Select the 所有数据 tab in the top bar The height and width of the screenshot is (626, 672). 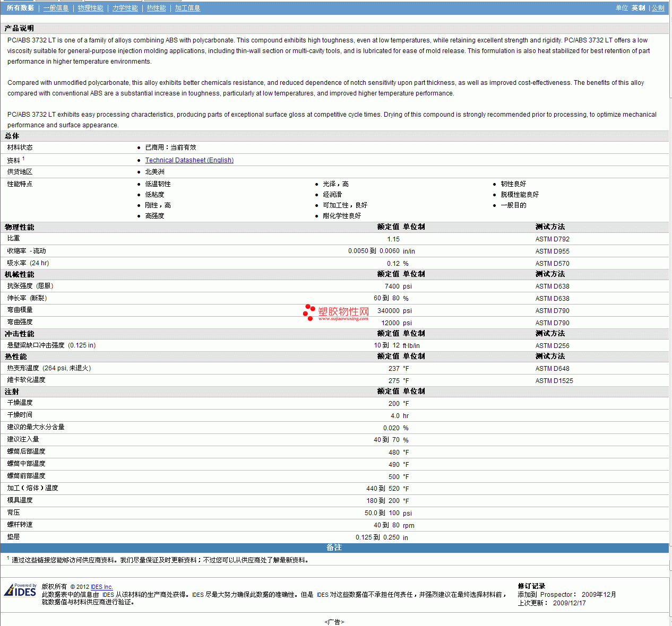point(20,8)
